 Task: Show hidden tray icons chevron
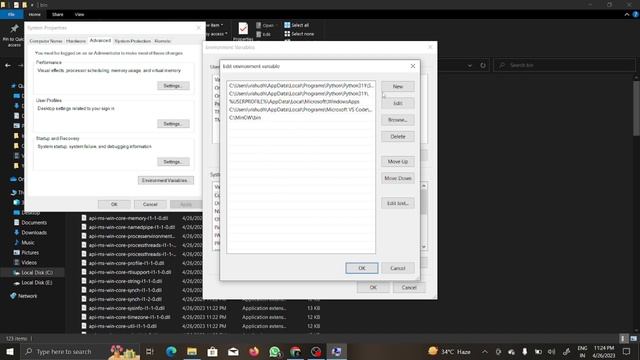(484, 351)
